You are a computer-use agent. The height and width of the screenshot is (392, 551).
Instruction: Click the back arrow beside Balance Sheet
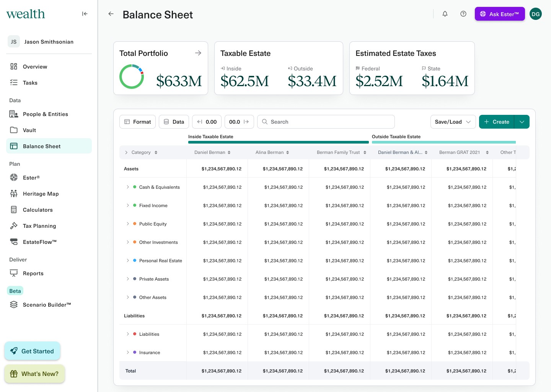pyautogui.click(x=111, y=14)
